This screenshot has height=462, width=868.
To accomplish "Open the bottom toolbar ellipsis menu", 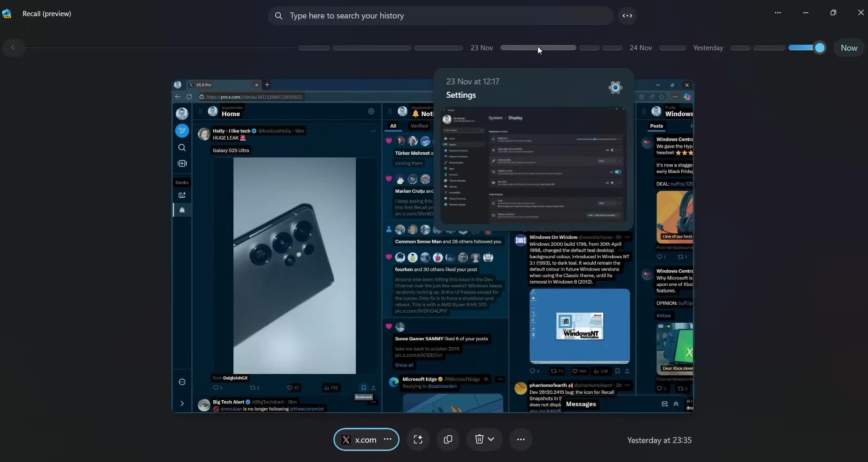I will tap(521, 440).
